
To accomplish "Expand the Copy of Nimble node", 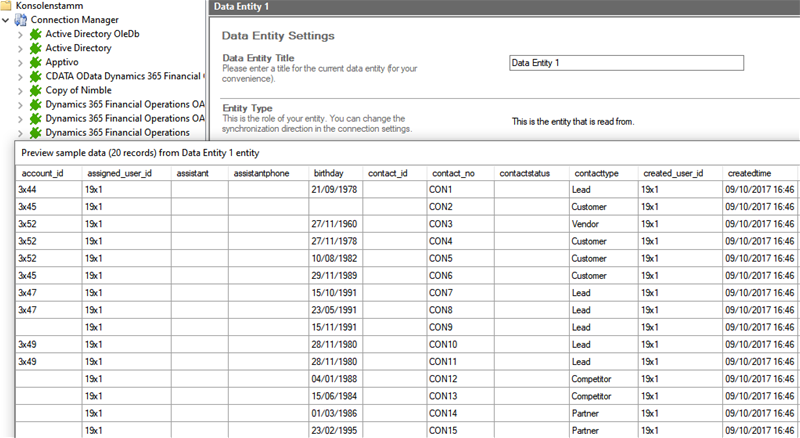I will [x=21, y=90].
